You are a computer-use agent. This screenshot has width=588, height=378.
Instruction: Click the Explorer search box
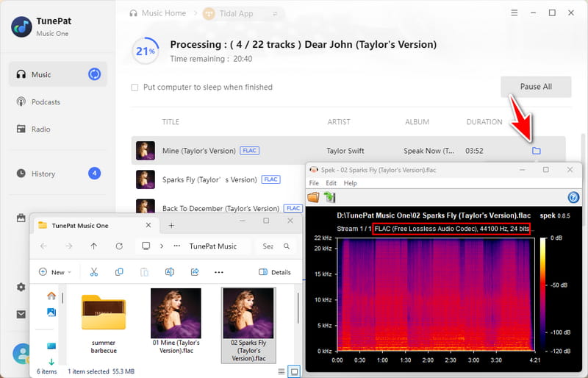[276, 246]
